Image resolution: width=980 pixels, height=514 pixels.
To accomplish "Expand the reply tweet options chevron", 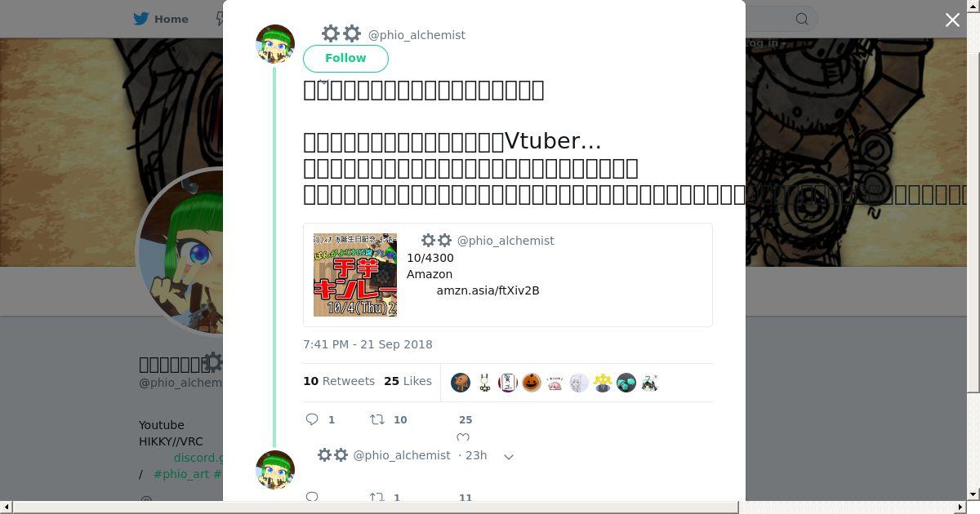I will pyautogui.click(x=509, y=456).
